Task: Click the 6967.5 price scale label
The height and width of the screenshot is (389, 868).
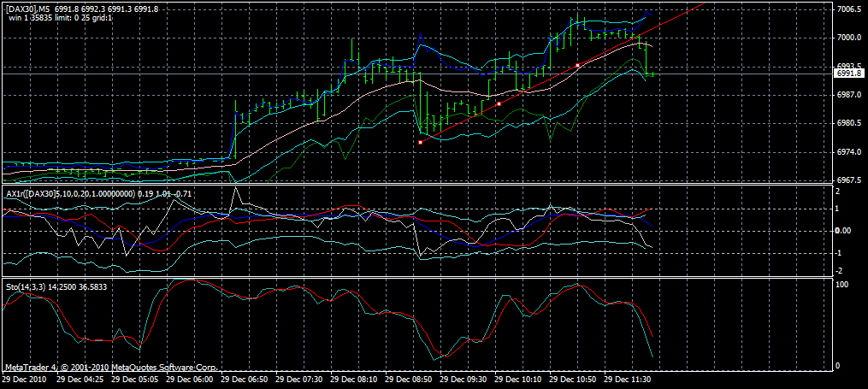Action: click(847, 180)
